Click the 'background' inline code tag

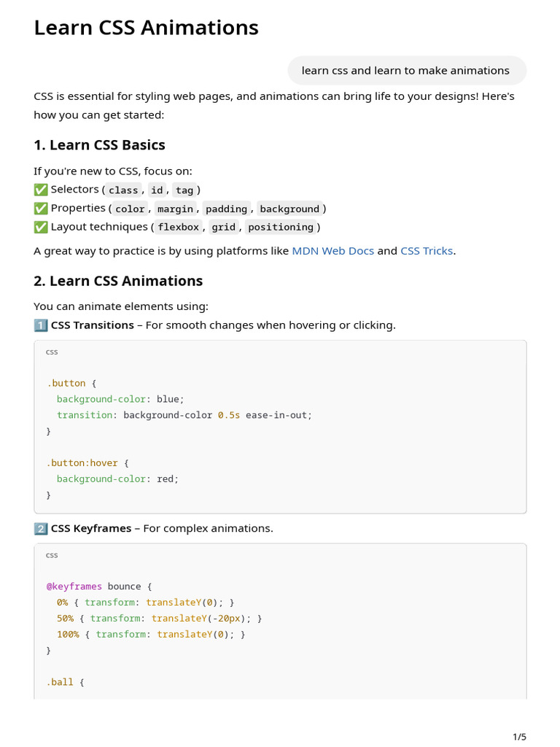click(289, 209)
